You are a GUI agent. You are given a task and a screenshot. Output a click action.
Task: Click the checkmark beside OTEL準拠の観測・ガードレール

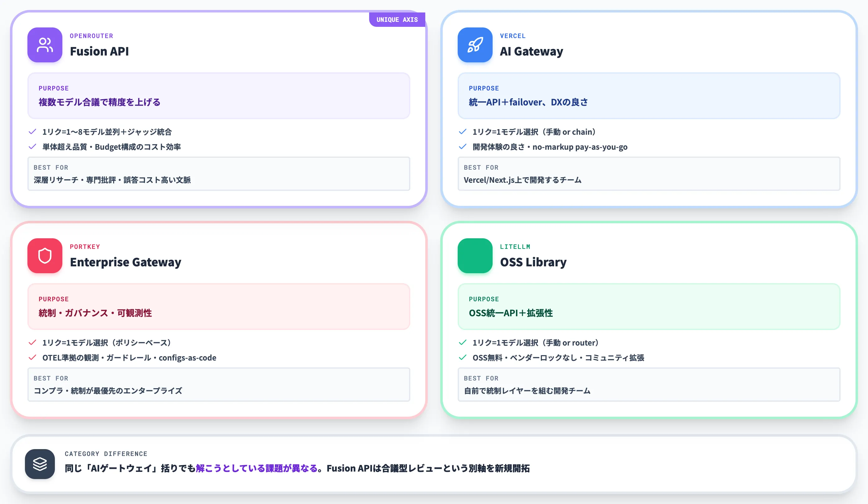32,358
